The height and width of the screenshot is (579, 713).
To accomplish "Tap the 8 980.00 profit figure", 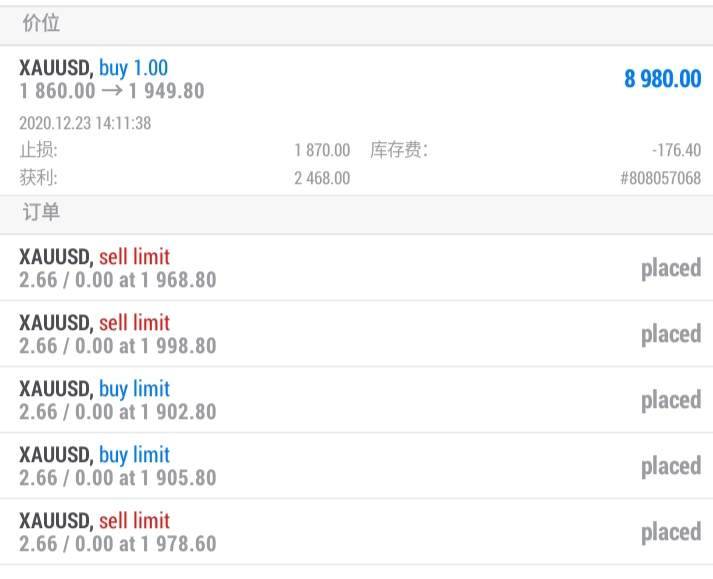I will [x=662, y=79].
